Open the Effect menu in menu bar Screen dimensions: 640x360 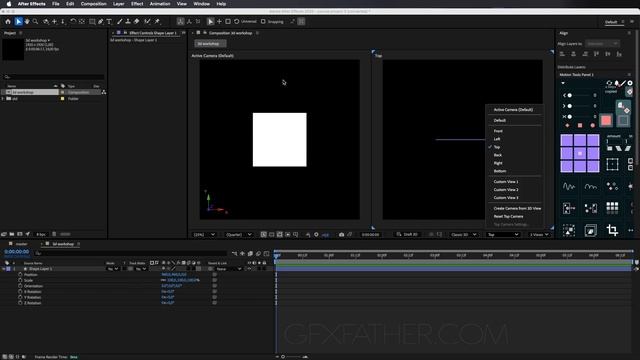[x=137, y=4]
